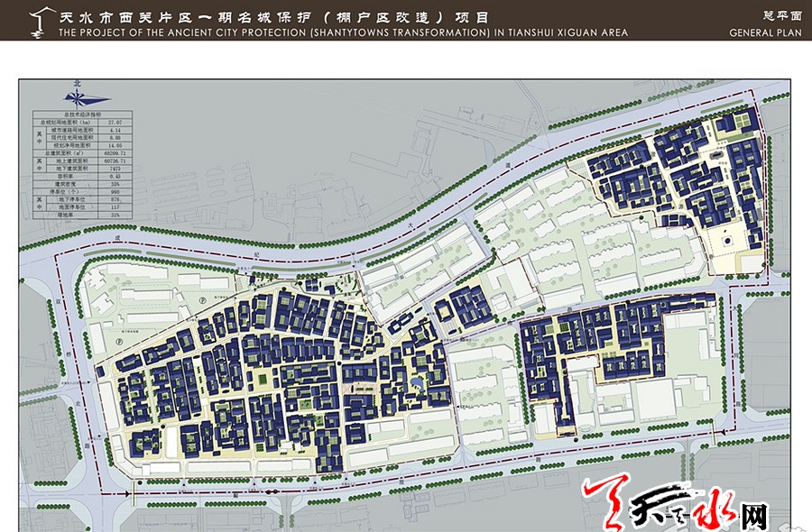Viewport: 812px width, 532px height.
Task: Click the 998 parking spaces value
Action: [115, 192]
